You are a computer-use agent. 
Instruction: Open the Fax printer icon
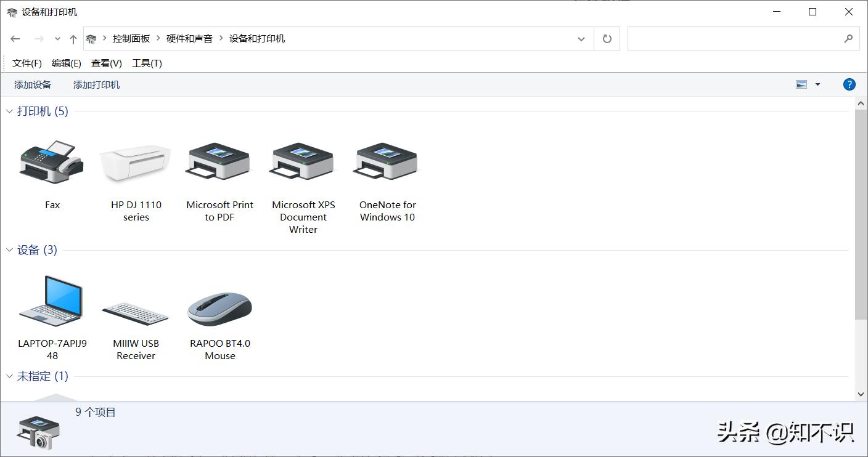[x=52, y=163]
